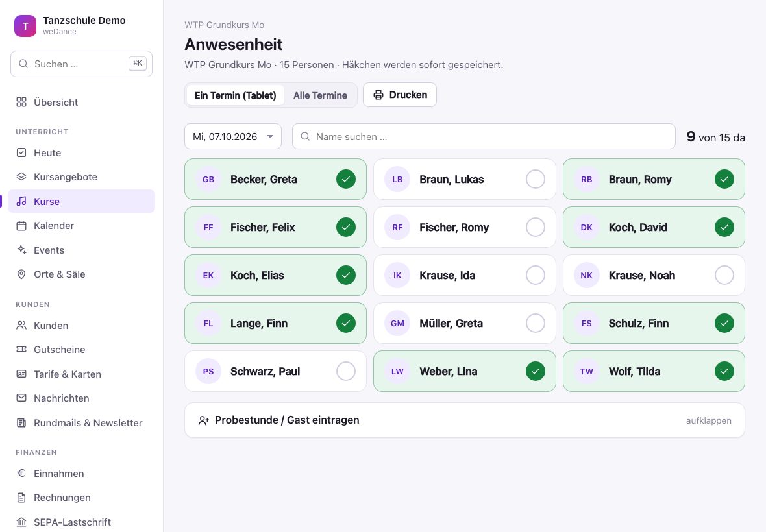Viewport: 766px width, 532px height.
Task: Select Ein Termin (Tablet) tab
Action: 236,95
